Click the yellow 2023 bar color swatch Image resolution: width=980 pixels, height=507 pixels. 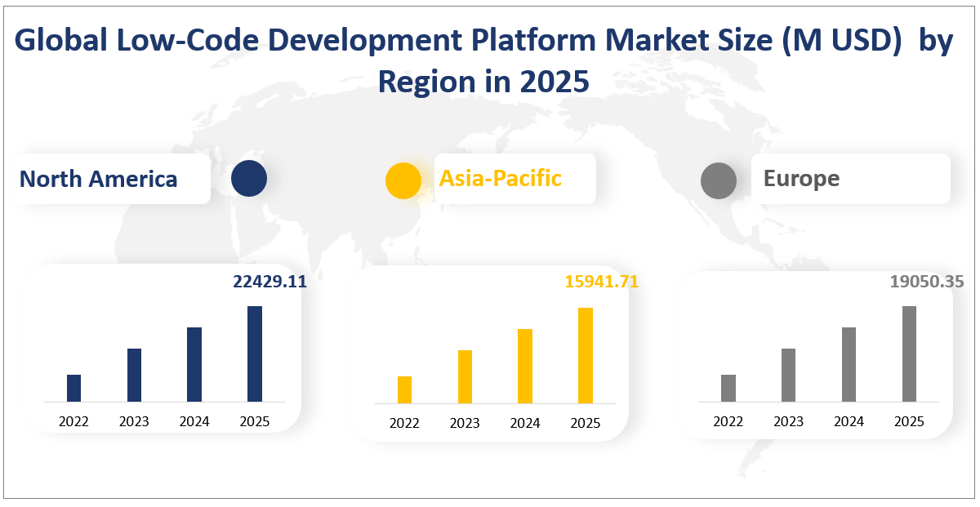[464, 376]
